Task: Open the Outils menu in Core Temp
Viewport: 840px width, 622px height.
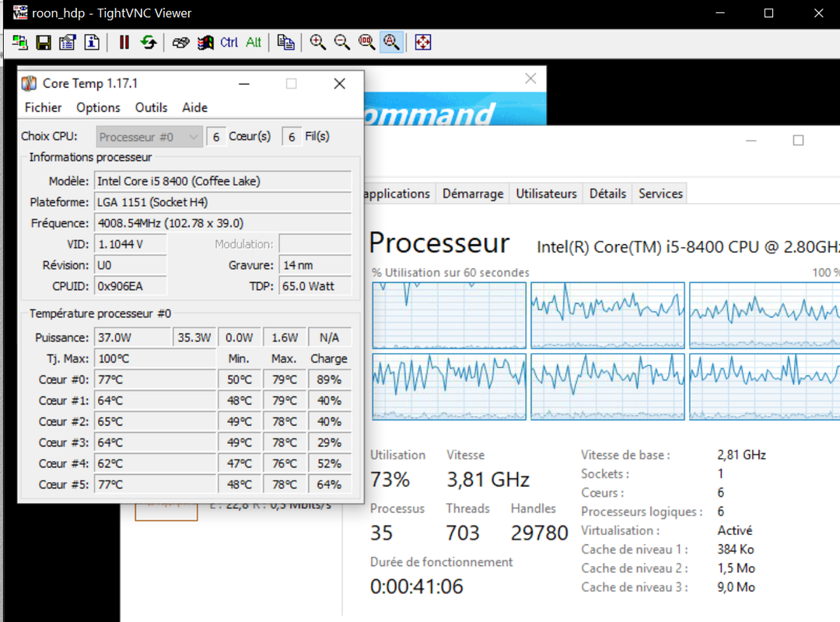Action: [x=151, y=108]
